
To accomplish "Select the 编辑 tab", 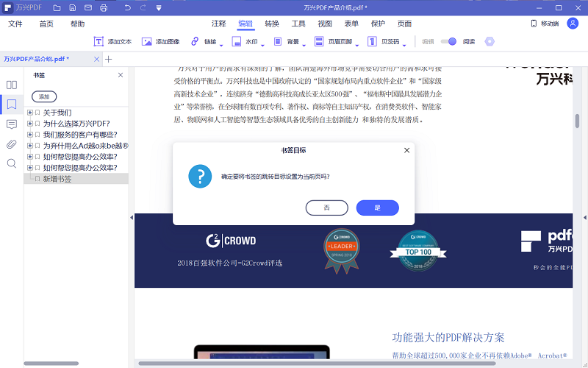I will [245, 24].
